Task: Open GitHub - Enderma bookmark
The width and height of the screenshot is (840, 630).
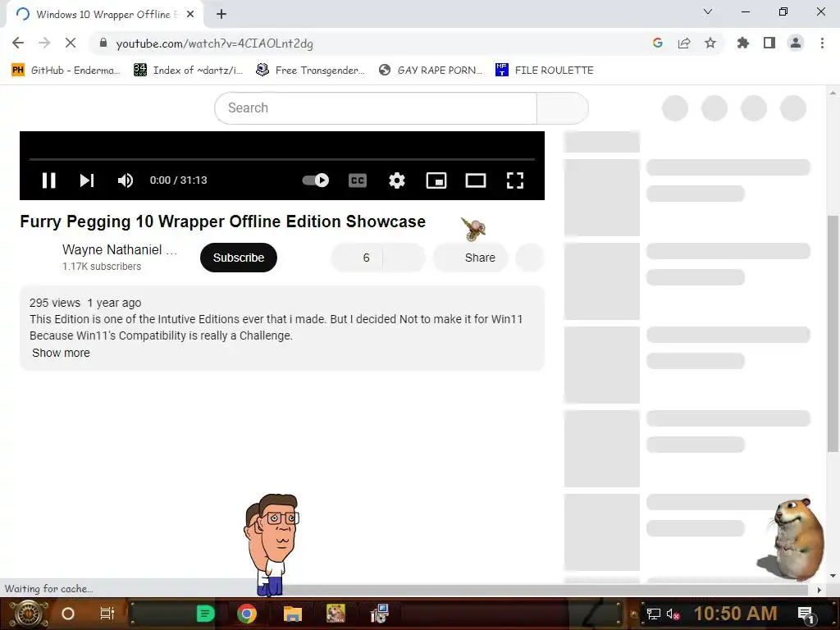Action: 66,71
